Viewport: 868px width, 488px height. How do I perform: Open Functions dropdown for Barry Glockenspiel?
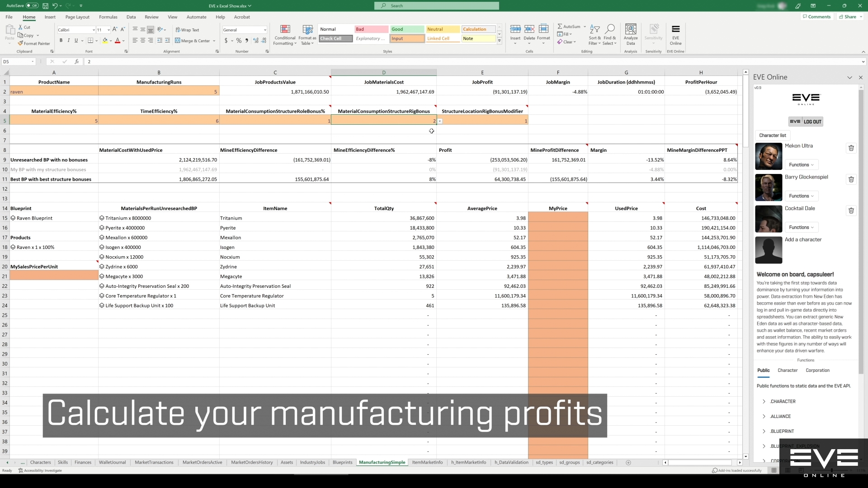801,196
